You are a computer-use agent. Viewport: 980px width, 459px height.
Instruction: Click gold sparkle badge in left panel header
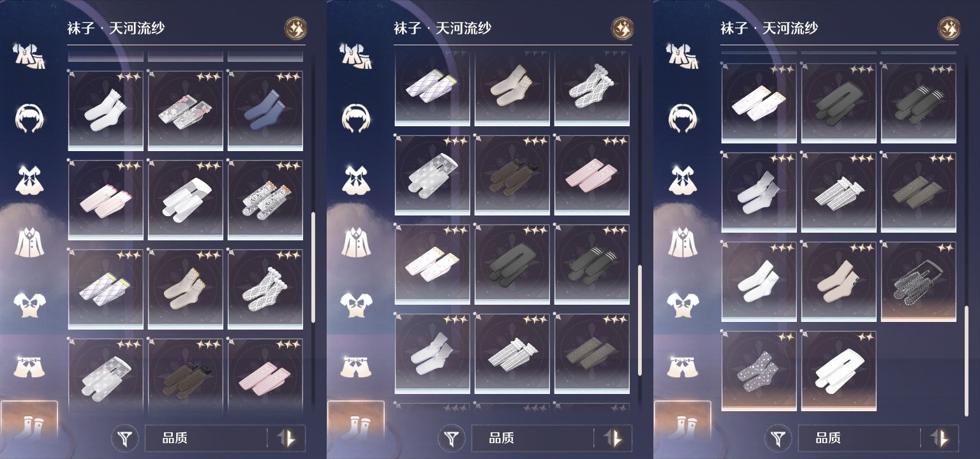coord(295,28)
